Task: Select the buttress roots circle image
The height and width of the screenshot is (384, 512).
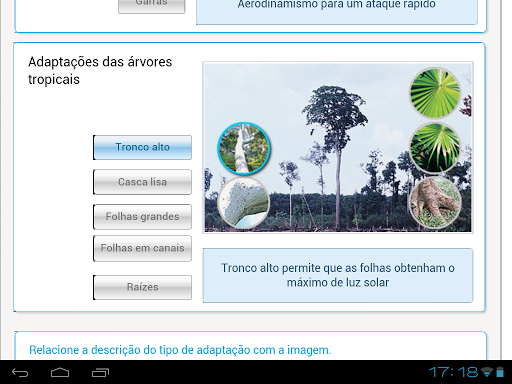Action: (x=435, y=202)
